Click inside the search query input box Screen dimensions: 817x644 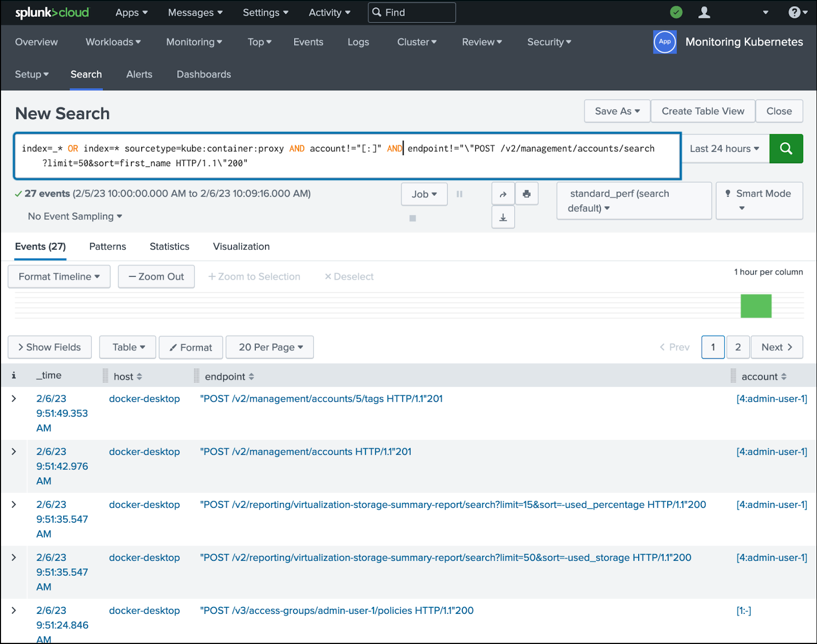[347, 156]
